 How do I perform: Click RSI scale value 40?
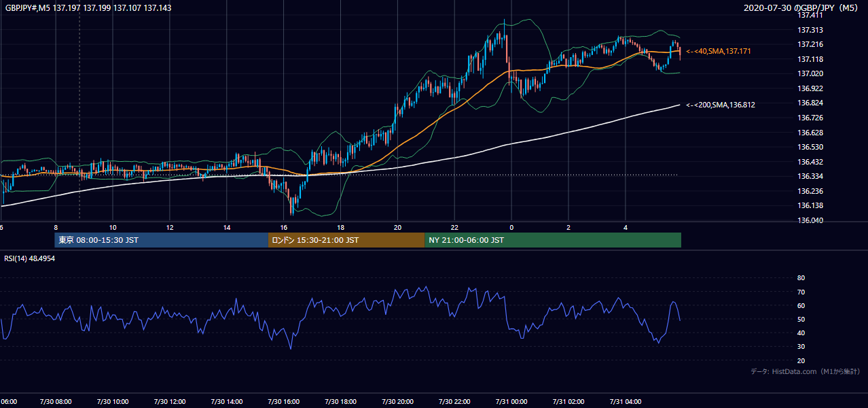pos(801,333)
